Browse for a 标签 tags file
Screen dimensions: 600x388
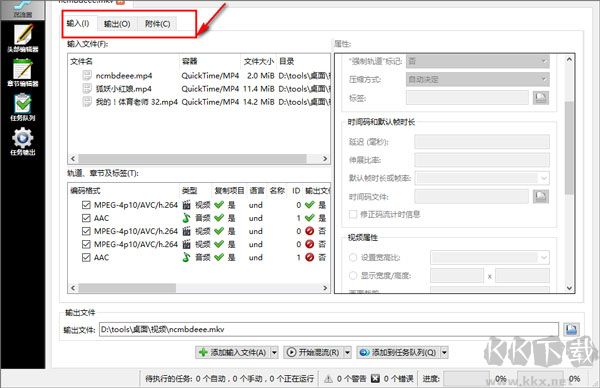click(541, 98)
